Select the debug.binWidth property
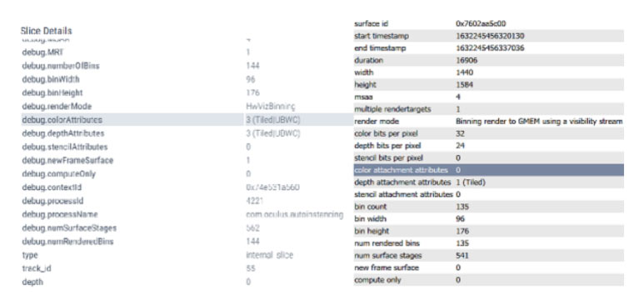This screenshot has height=300, width=644. click(x=51, y=79)
